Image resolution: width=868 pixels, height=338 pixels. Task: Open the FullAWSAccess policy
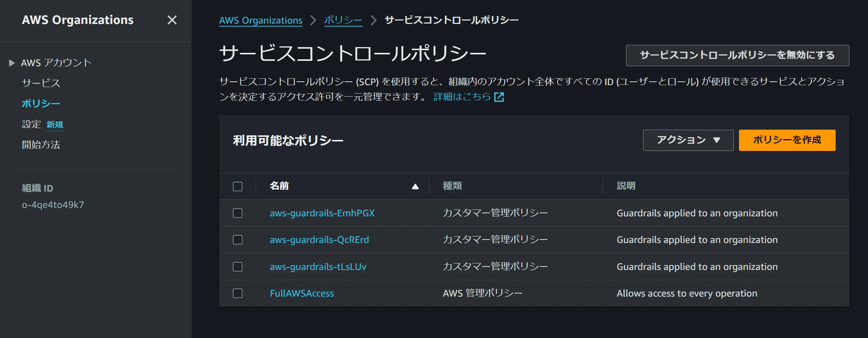click(302, 293)
